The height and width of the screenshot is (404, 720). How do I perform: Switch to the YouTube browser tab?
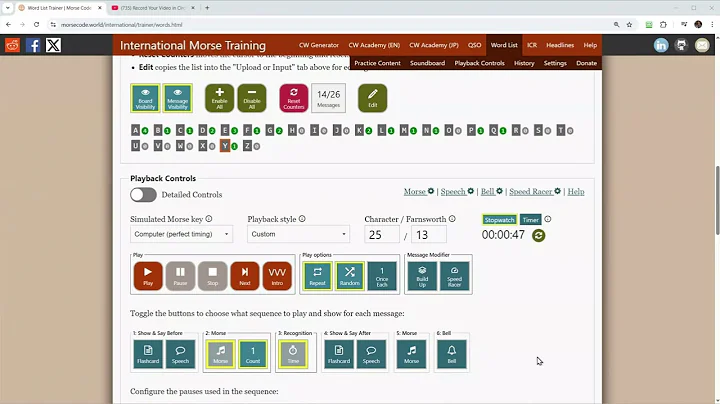(152, 8)
